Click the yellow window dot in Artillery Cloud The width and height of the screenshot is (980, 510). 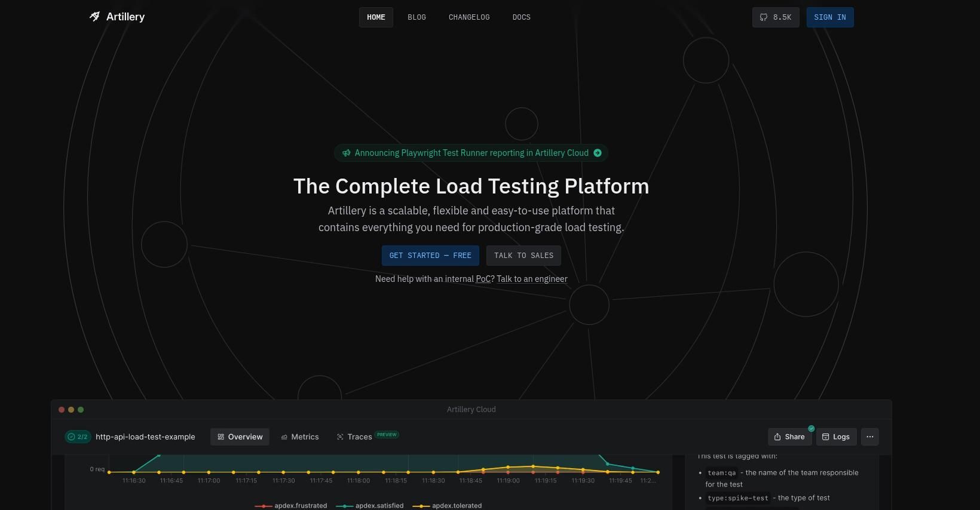click(71, 410)
